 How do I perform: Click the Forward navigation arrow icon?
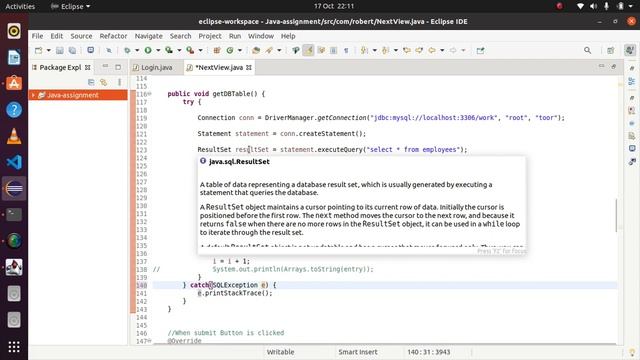453,50
